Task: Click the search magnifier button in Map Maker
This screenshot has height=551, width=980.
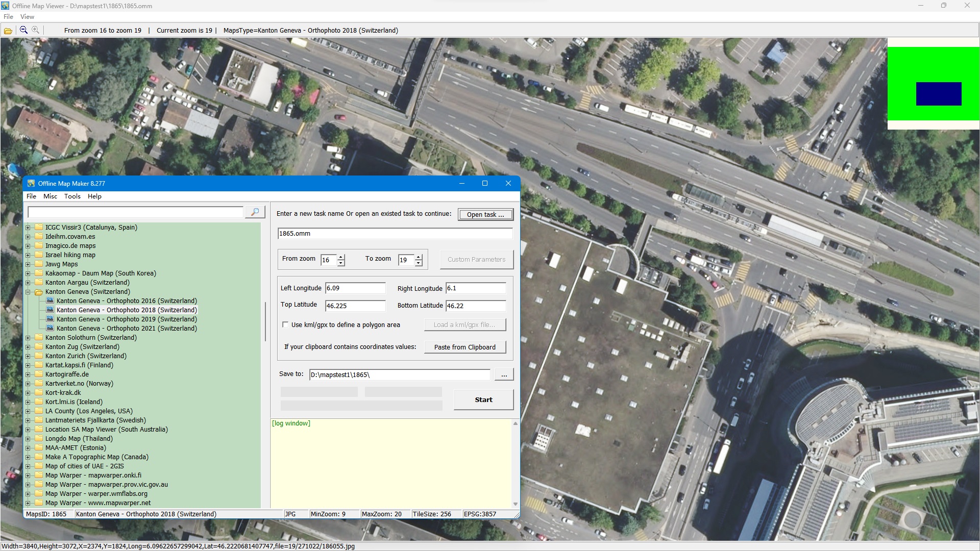Action: [x=255, y=212]
